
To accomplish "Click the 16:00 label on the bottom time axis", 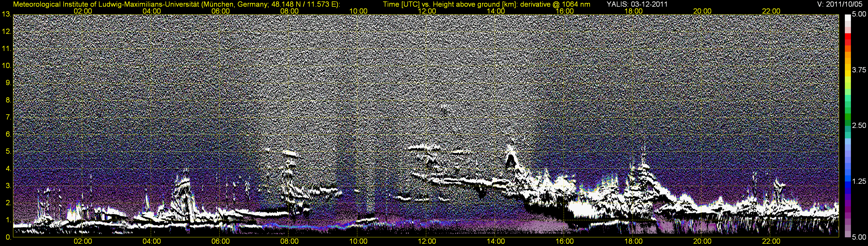I will tap(565, 241).
